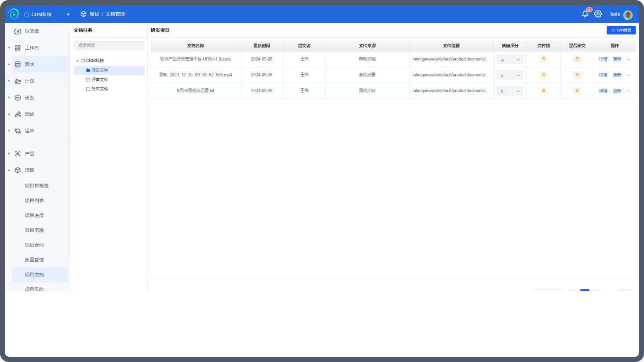The height and width of the screenshot is (362, 644).
Task: Click the dashboard (仪表盘) icon in sidebar
Action: (x=18, y=31)
